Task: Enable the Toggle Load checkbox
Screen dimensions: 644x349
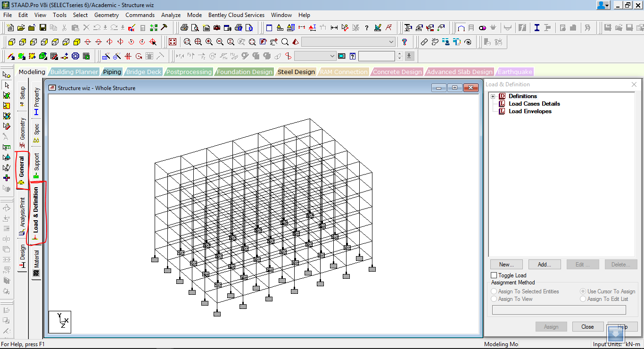Action: click(494, 275)
